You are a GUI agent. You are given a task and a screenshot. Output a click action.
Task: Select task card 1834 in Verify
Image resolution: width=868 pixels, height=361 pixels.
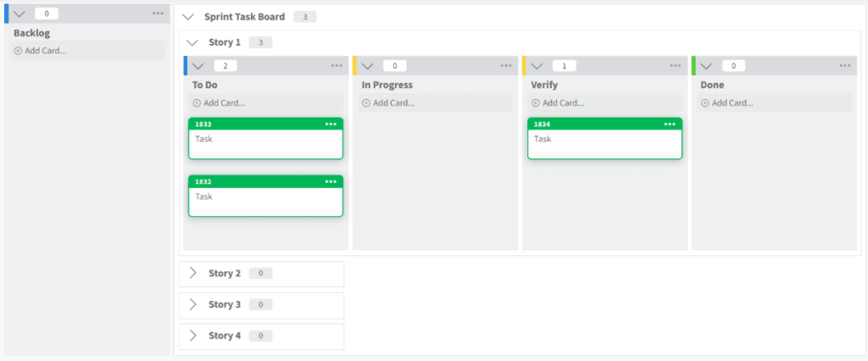click(604, 142)
